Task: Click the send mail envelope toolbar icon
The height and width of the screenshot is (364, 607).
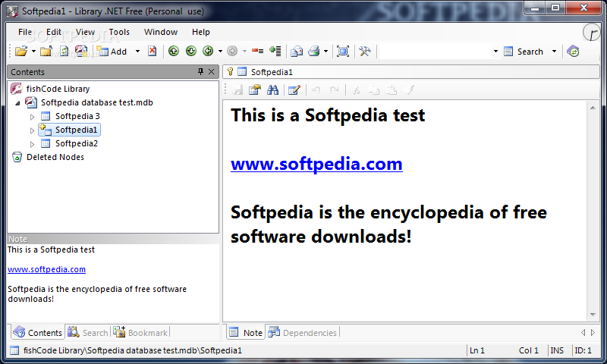Action: [x=297, y=51]
